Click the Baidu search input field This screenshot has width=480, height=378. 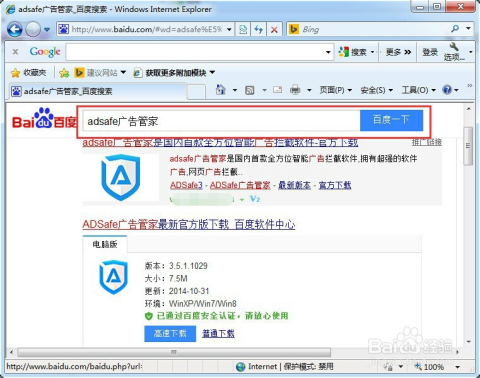click(x=221, y=121)
